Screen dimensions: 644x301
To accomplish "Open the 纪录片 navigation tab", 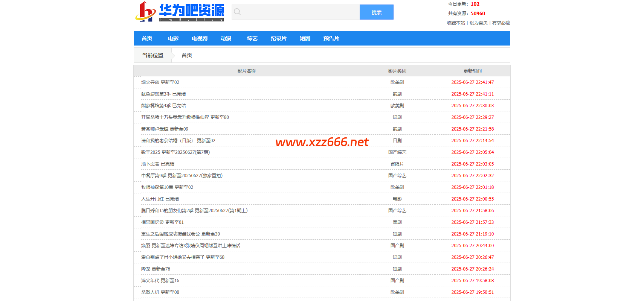I will [x=279, y=38].
